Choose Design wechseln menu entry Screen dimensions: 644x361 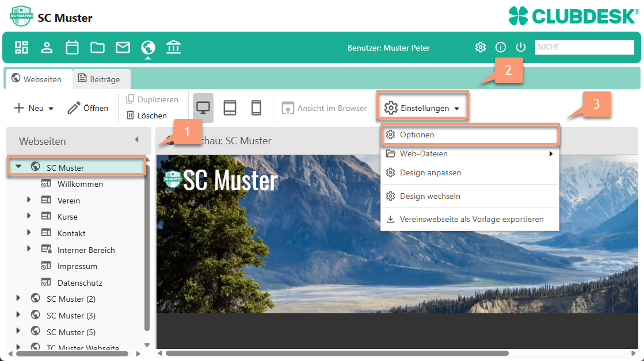(470, 196)
